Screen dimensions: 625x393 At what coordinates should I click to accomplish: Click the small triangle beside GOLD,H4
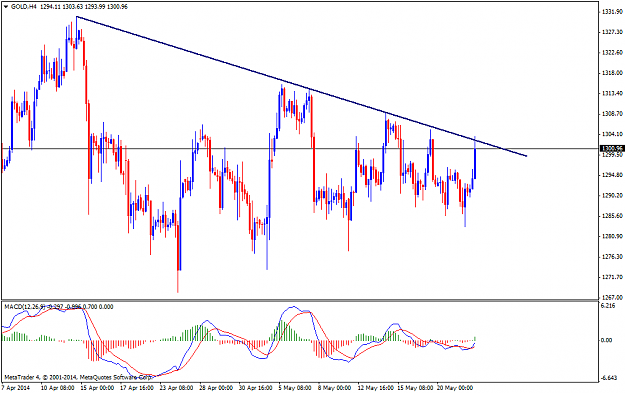pyautogui.click(x=6, y=7)
